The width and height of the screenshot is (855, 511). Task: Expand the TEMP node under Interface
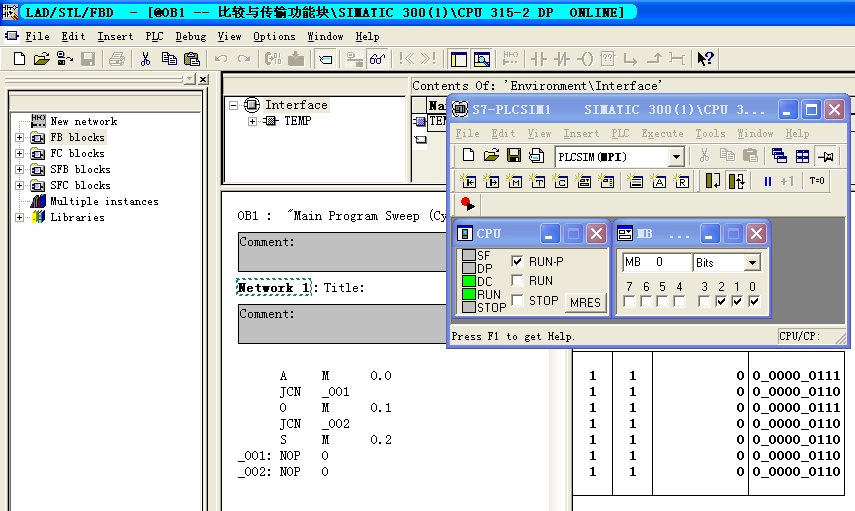pos(252,121)
